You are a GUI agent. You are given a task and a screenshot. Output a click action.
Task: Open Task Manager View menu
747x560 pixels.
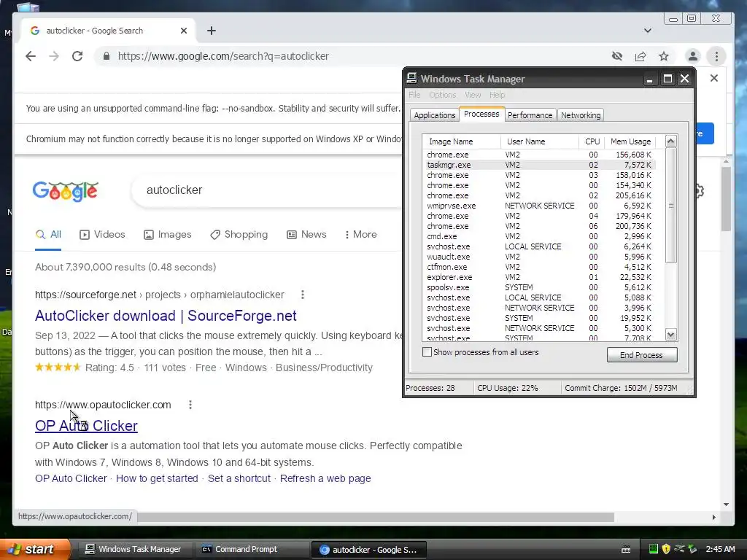coord(473,95)
